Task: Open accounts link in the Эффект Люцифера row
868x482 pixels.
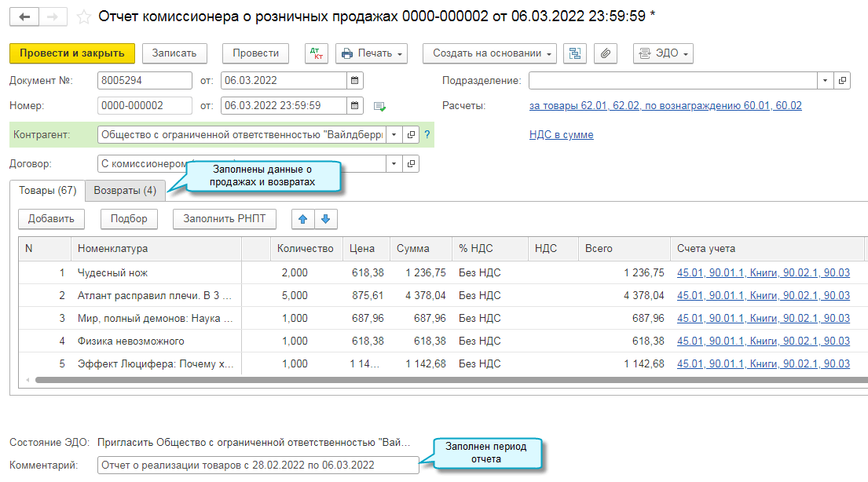Action: tap(764, 363)
